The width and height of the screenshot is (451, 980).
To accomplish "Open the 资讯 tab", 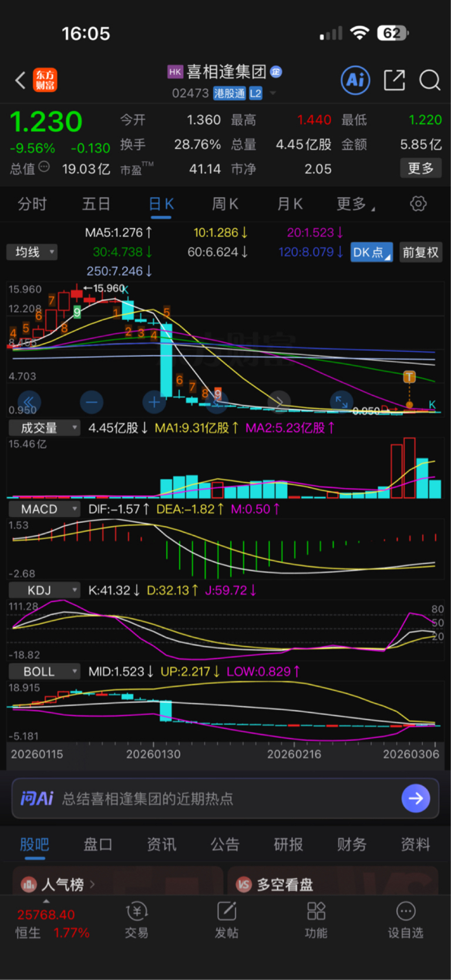I will coord(161,844).
